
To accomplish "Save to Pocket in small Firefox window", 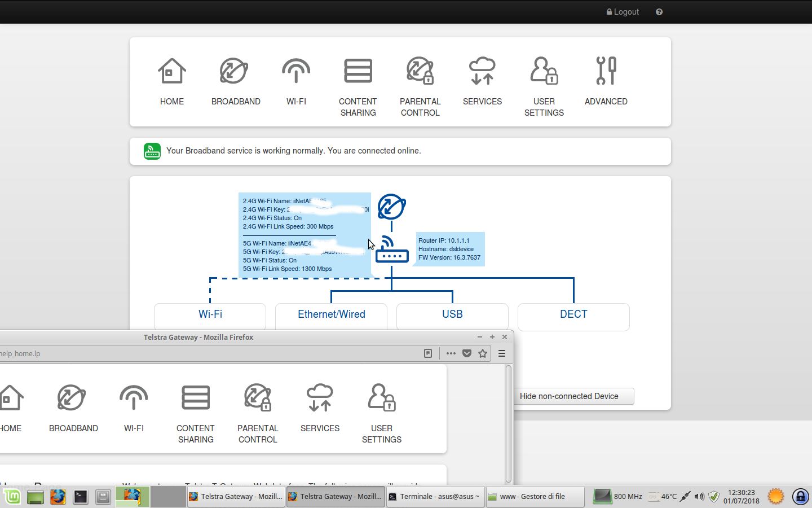I will [x=467, y=353].
